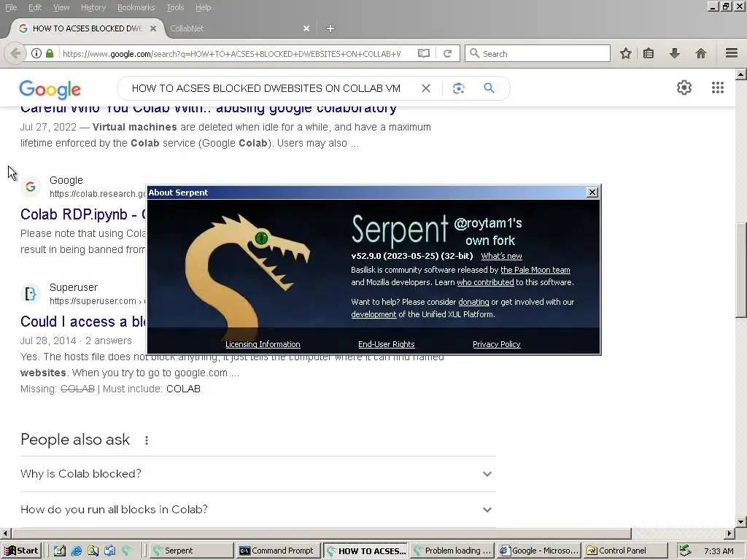
Task: Switch to Serpent taskbar button
Action: click(192, 551)
